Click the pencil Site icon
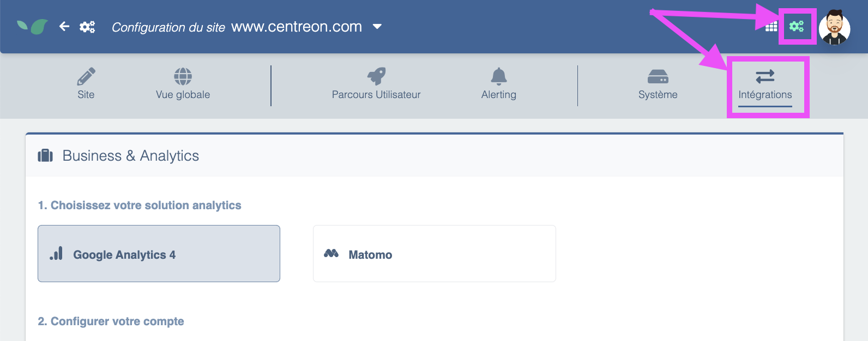Screen dimensions: 868x341 [x=86, y=76]
